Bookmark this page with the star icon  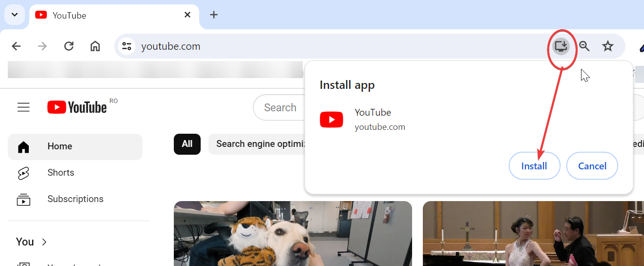(x=607, y=46)
